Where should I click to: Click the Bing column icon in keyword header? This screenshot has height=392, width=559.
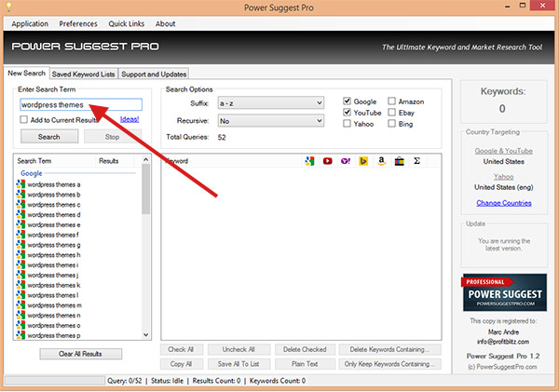pos(363,161)
